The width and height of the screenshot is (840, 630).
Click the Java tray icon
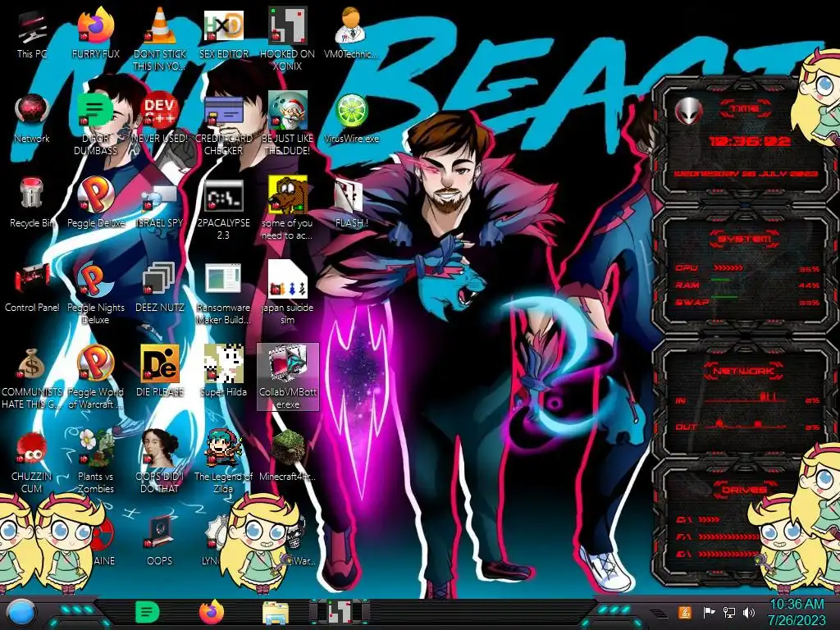[685, 612]
